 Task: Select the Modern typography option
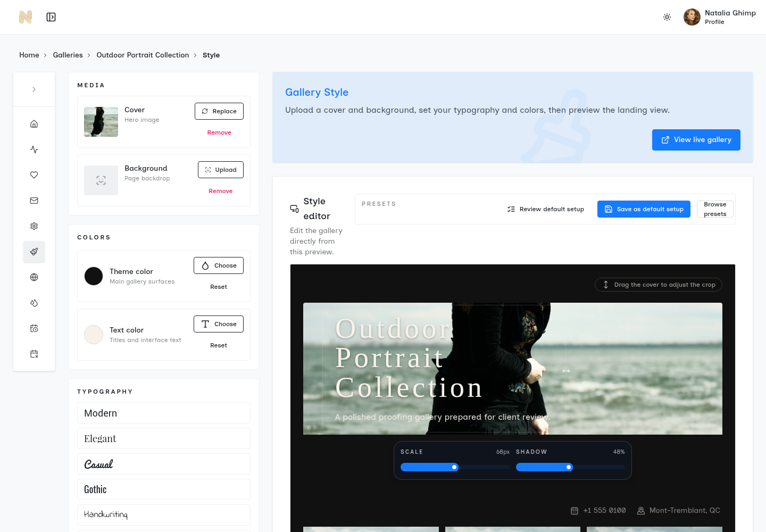(x=164, y=413)
